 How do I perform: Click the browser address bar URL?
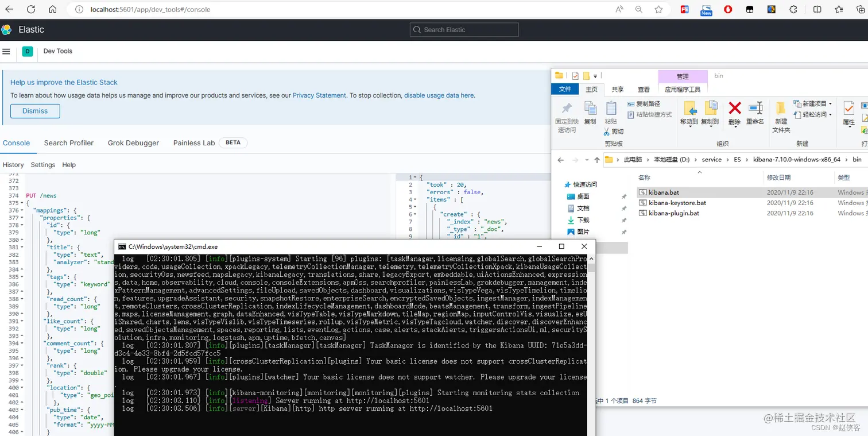click(150, 10)
